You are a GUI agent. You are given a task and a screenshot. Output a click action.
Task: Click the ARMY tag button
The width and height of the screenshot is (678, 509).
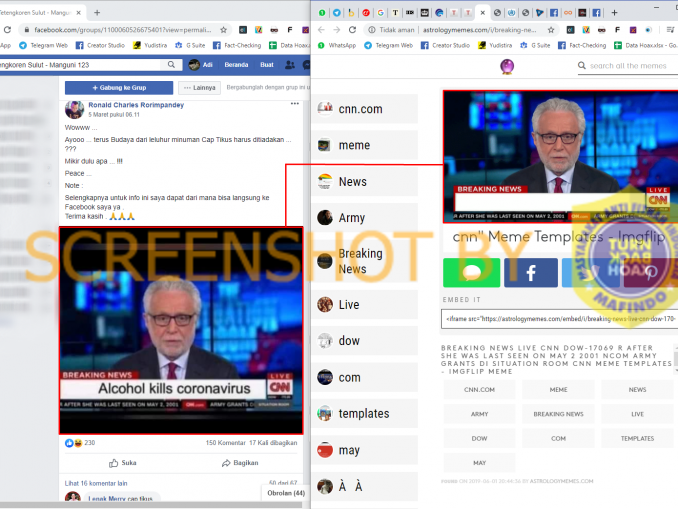[480, 414]
